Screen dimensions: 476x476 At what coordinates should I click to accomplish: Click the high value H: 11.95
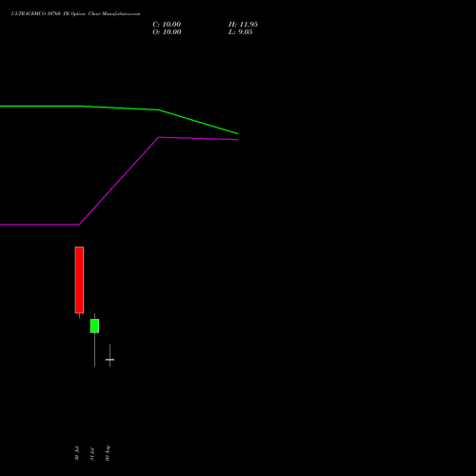[243, 25]
